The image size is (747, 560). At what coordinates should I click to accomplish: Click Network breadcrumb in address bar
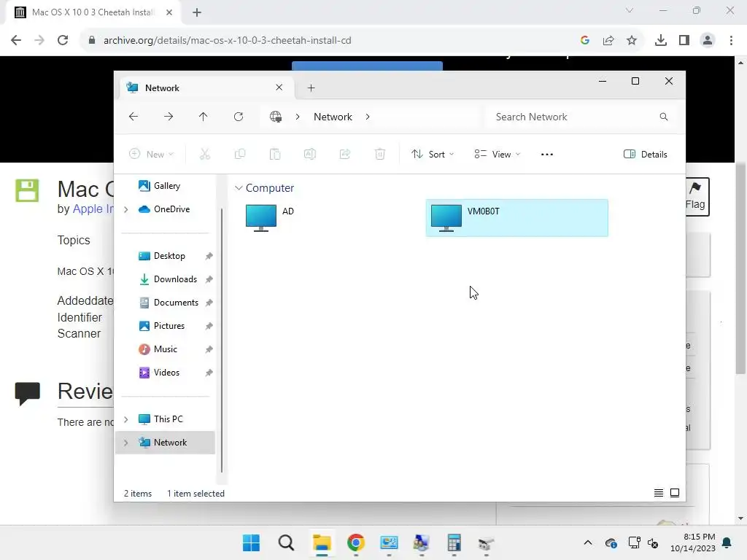click(x=333, y=117)
